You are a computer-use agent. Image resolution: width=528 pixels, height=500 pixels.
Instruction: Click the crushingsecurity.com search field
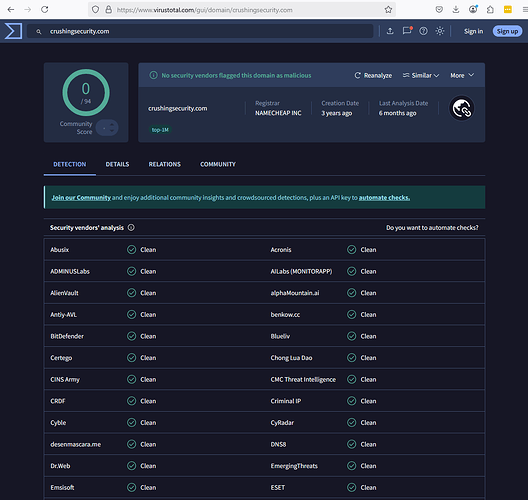[200, 31]
